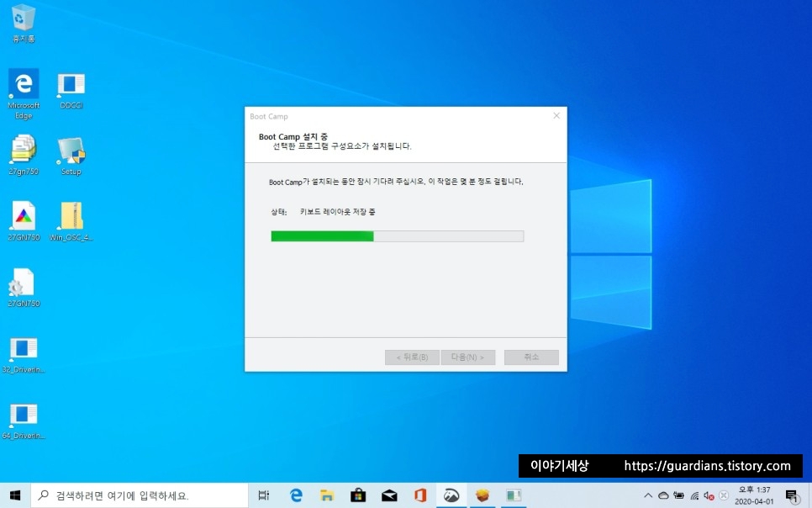Open muted volume tray icon
The height and width of the screenshot is (508, 812).
[709, 496]
